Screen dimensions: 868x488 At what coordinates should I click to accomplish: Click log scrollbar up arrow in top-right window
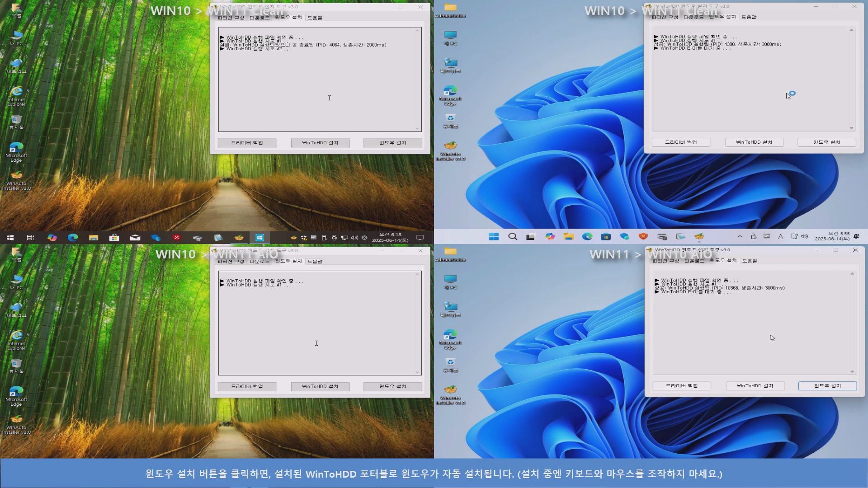click(x=851, y=30)
